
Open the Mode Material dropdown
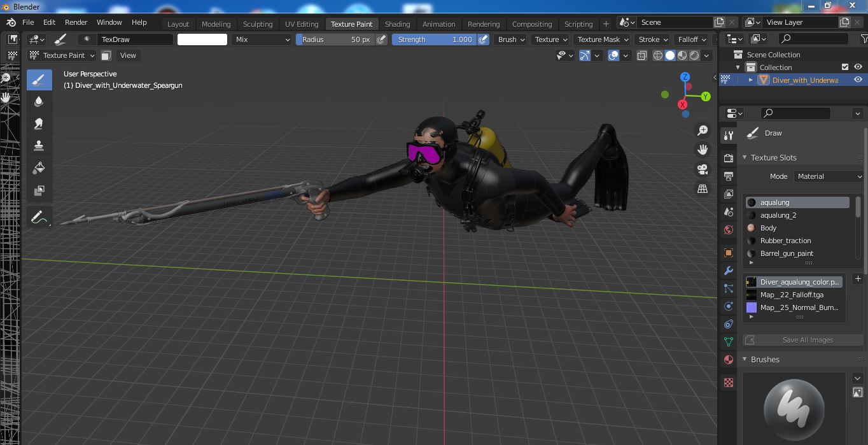tap(828, 176)
